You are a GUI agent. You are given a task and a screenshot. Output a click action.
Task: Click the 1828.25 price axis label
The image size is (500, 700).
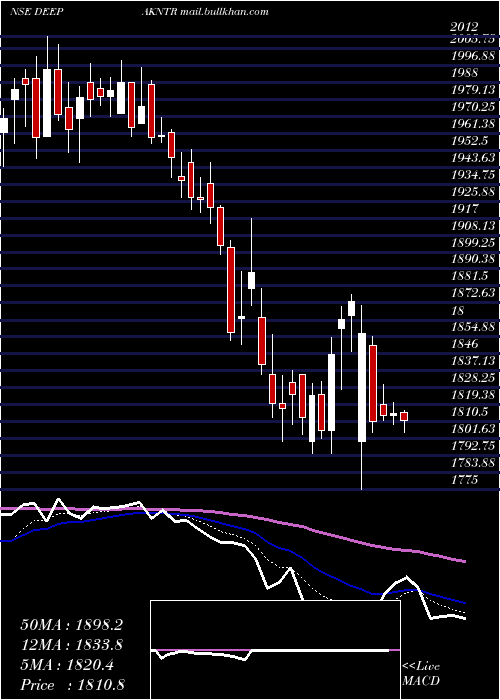coord(472,378)
